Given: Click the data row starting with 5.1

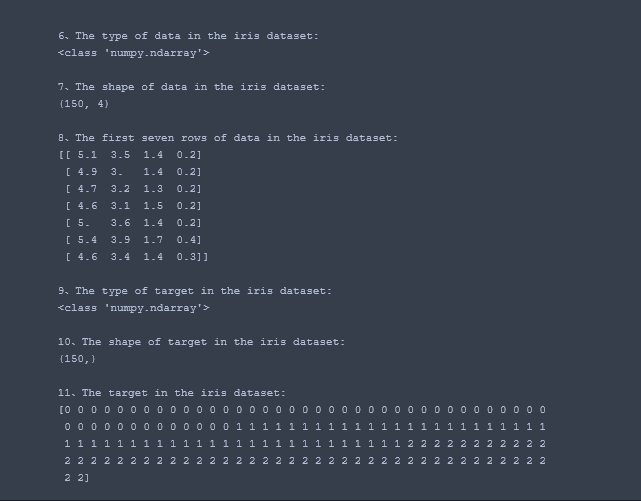Looking at the screenshot, I should [x=130, y=155].
